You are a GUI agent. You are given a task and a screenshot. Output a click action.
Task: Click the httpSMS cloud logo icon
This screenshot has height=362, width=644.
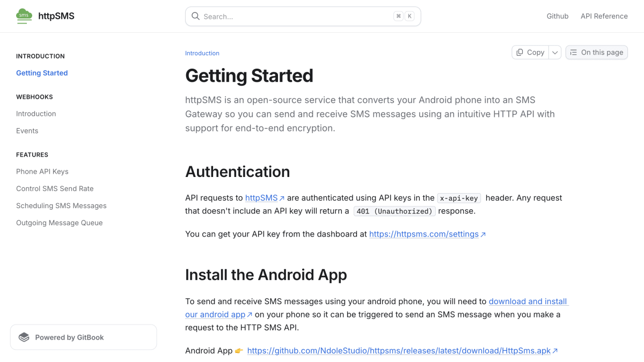click(24, 16)
